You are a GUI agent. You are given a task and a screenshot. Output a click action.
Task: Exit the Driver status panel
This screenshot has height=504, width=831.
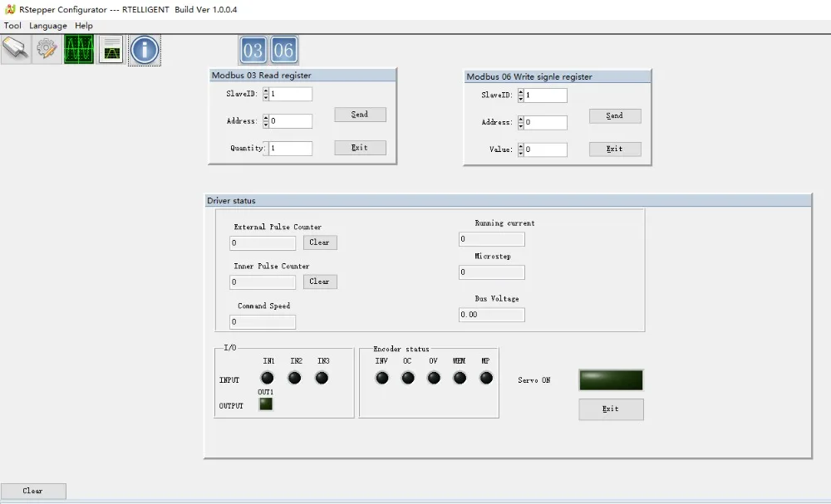611,409
